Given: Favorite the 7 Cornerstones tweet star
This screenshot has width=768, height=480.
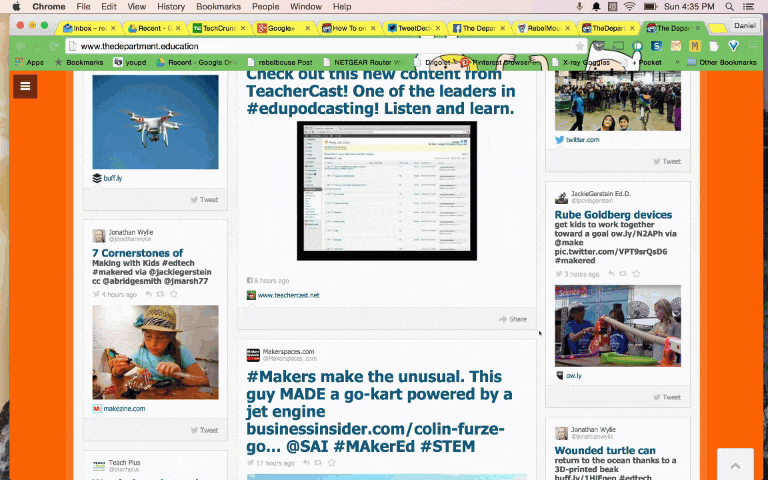Looking at the screenshot, I should (x=173, y=294).
